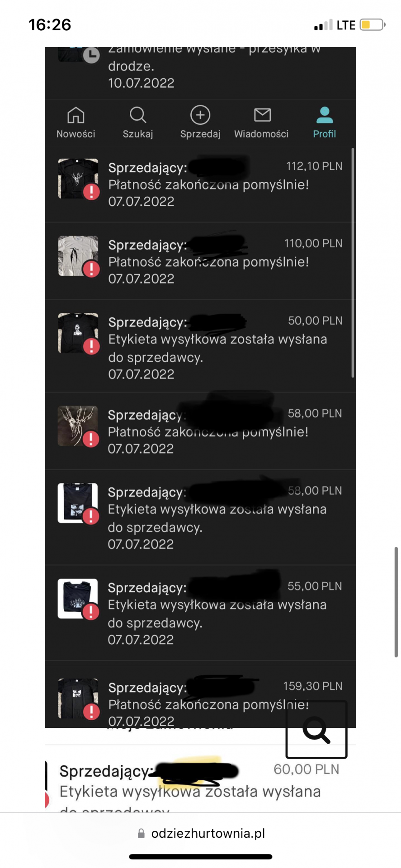Open the white t-shirt 110,00 PLN thumbnail
Viewport: 401px width, 868px height.
point(78,256)
